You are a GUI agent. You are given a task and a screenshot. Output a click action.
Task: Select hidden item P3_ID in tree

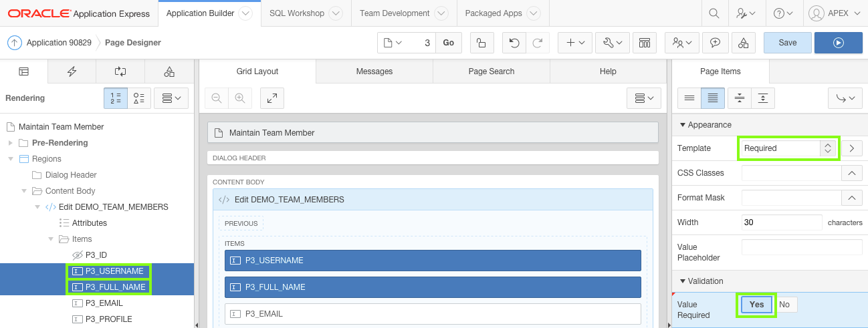pyautogui.click(x=96, y=255)
